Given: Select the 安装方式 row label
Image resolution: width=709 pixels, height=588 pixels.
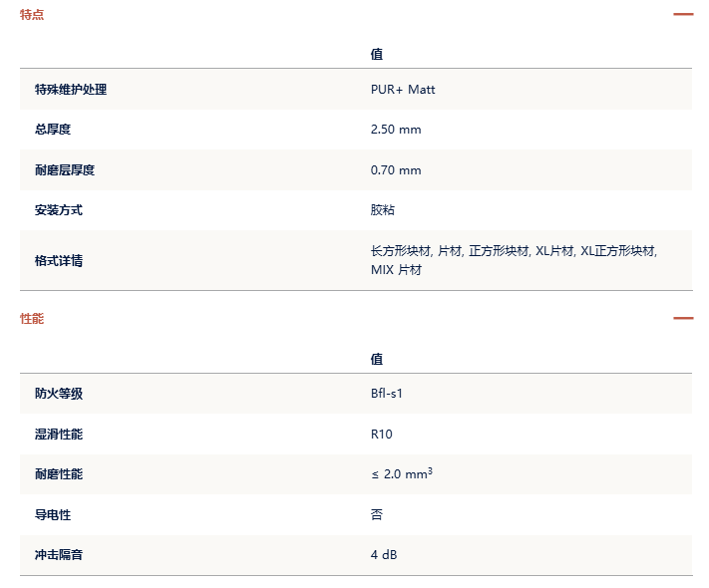Looking at the screenshot, I should pyautogui.click(x=59, y=210).
